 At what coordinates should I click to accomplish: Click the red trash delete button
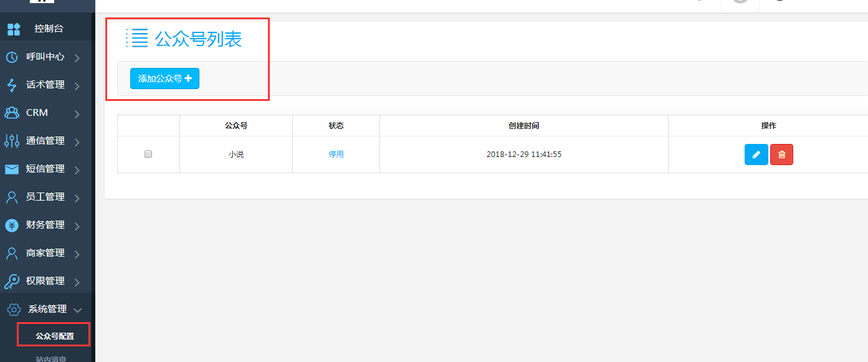point(781,155)
